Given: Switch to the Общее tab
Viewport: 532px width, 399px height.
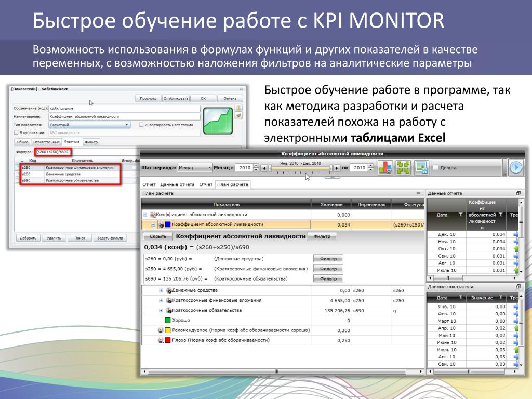Looking at the screenshot, I should pyautogui.click(x=22, y=142).
